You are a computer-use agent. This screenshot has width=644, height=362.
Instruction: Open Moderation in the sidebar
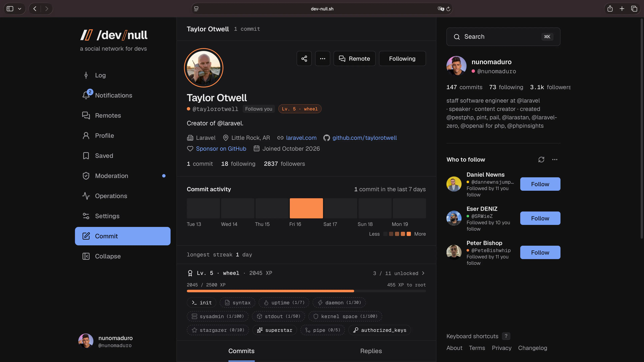pyautogui.click(x=122, y=176)
